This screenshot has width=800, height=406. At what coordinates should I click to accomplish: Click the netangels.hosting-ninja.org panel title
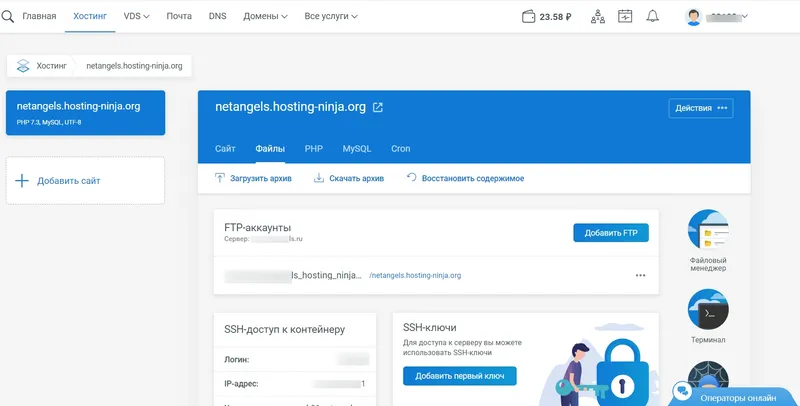click(x=290, y=107)
